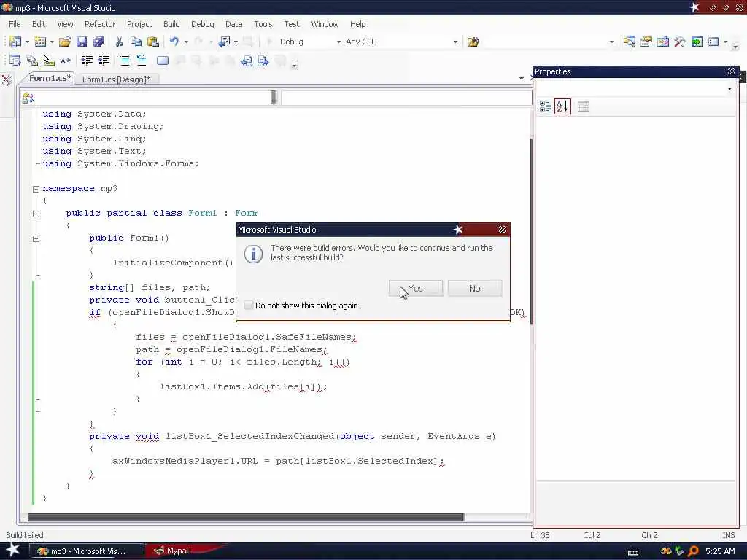The image size is (747, 560).
Task: Comment out the selected lines icon
Action: pyautogui.click(x=124, y=61)
